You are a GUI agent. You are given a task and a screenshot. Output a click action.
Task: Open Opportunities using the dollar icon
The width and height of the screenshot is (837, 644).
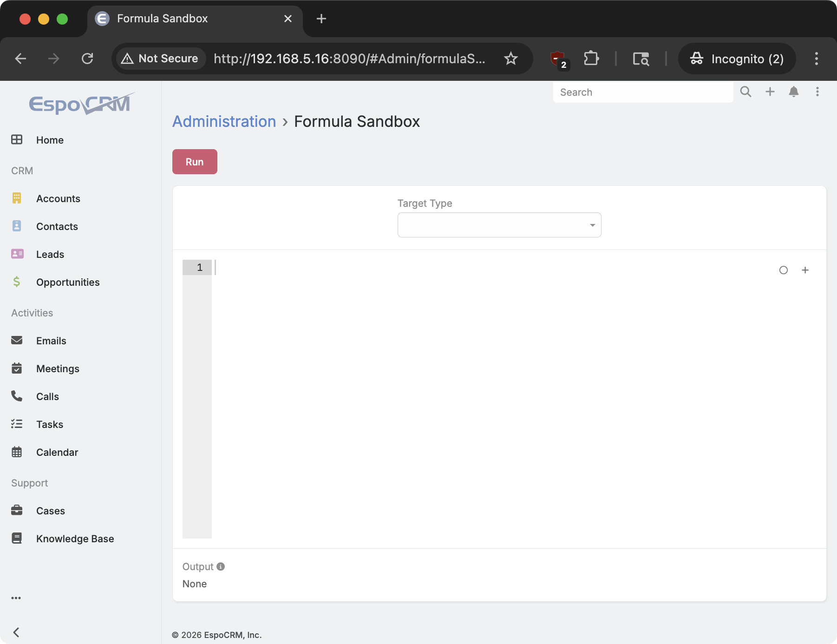[17, 282]
